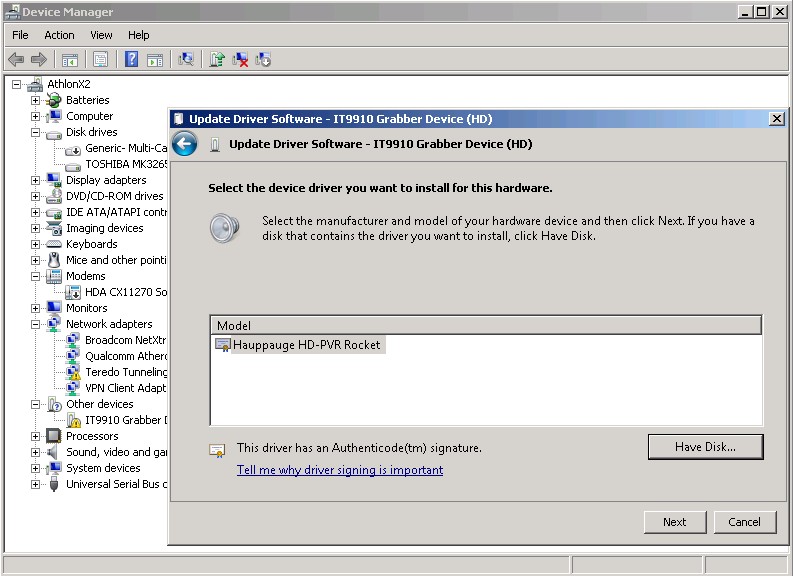The width and height of the screenshot is (793, 576).
Task: Select the Processors label
Action: coord(92,436)
